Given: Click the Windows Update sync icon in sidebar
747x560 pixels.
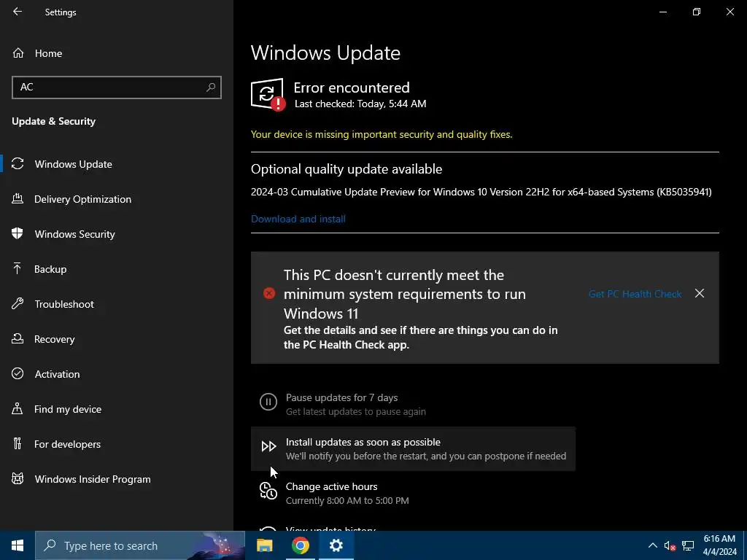Looking at the screenshot, I should point(18,164).
